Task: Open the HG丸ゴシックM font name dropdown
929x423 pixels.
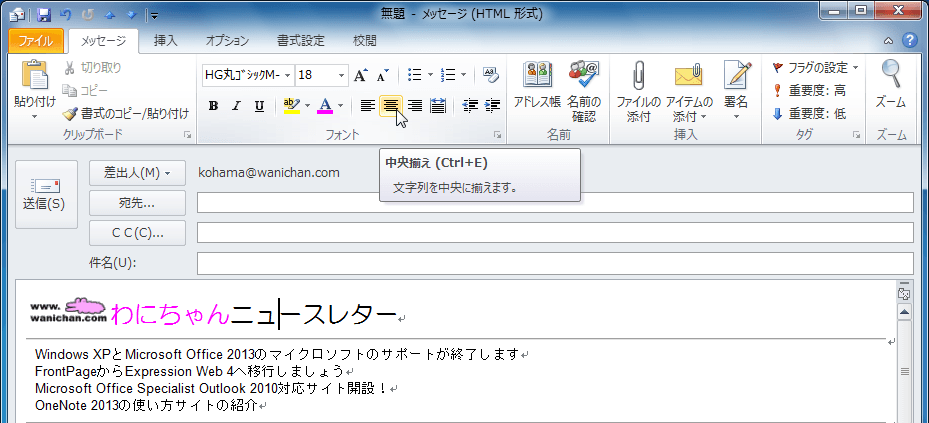Action: pos(287,75)
